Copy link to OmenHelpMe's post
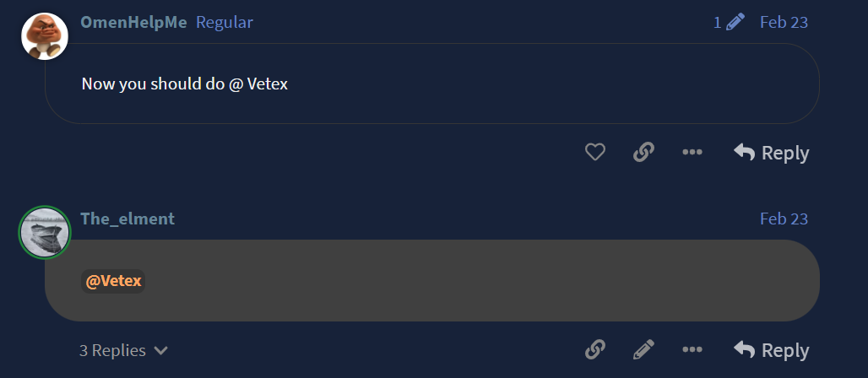The height and width of the screenshot is (378, 868). click(643, 153)
